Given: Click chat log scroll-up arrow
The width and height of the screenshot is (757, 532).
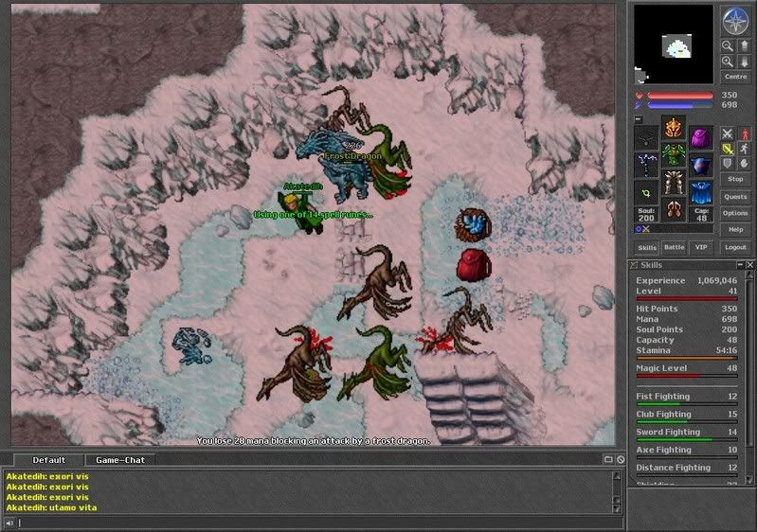Looking at the screenshot, I should [x=617, y=476].
